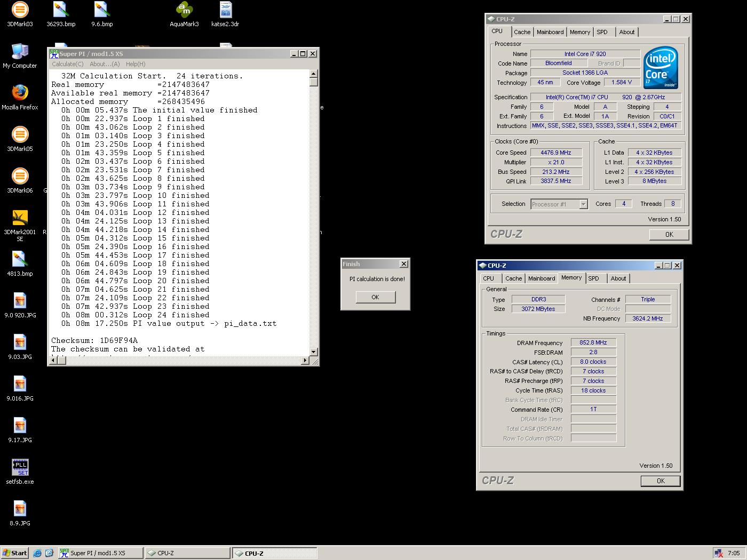Open the About...(A) menu in Super PI

(105, 64)
